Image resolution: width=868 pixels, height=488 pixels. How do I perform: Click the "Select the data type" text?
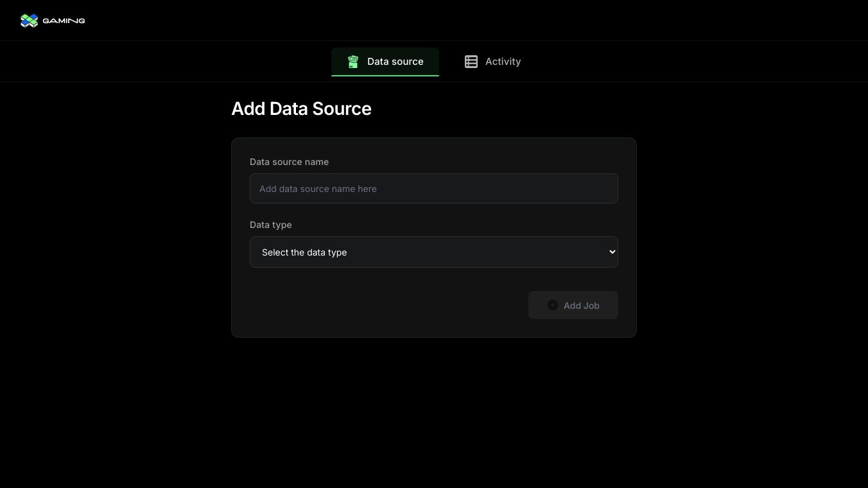coord(304,252)
